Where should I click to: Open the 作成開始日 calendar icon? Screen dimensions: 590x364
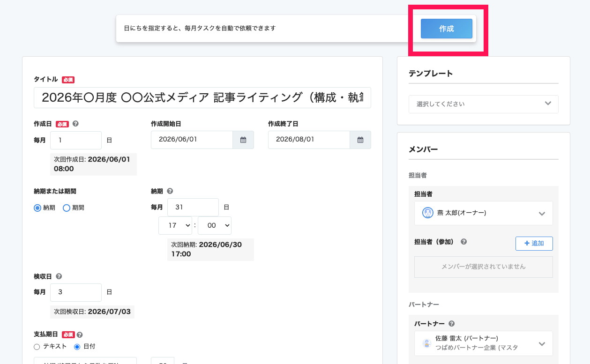point(243,140)
